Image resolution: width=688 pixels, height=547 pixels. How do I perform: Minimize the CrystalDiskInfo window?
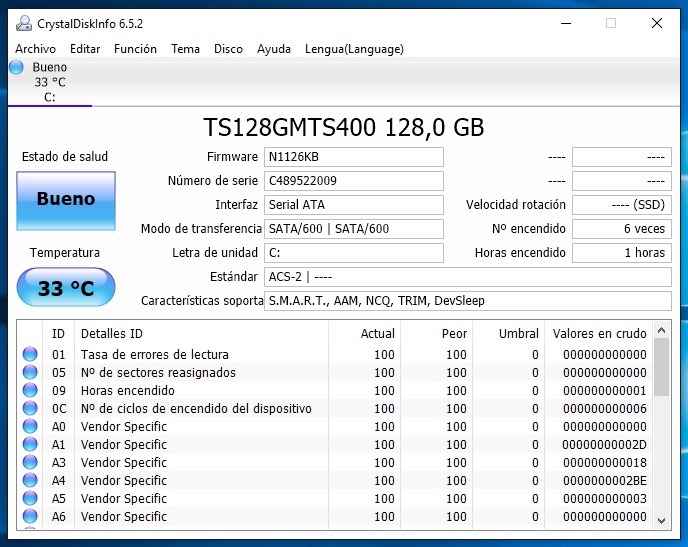(x=566, y=23)
